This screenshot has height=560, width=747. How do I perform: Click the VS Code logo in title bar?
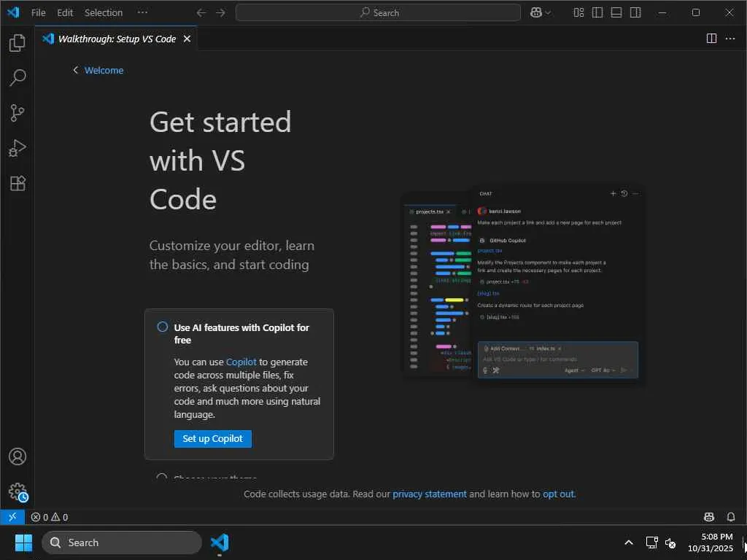(13, 12)
